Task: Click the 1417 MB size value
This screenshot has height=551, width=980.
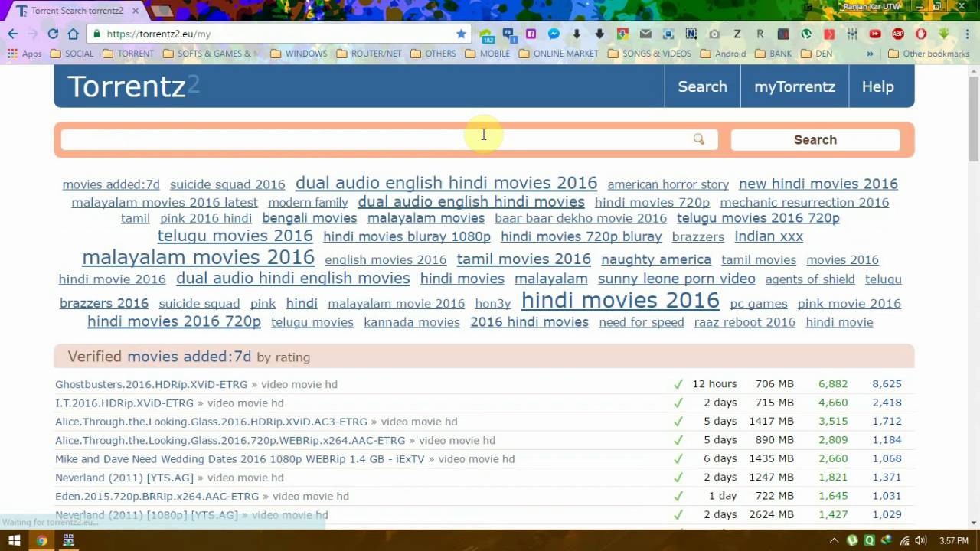Action: (x=772, y=421)
